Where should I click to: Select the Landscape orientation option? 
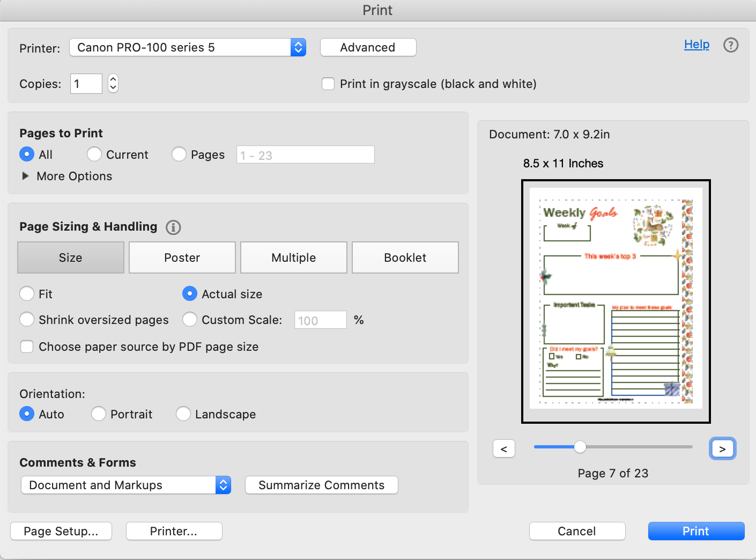183,414
